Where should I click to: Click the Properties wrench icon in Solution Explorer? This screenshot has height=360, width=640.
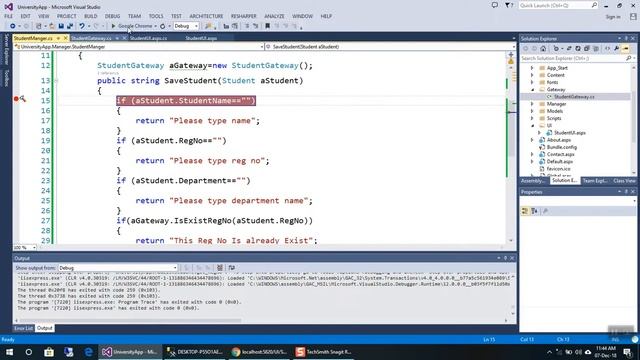pos(616,49)
